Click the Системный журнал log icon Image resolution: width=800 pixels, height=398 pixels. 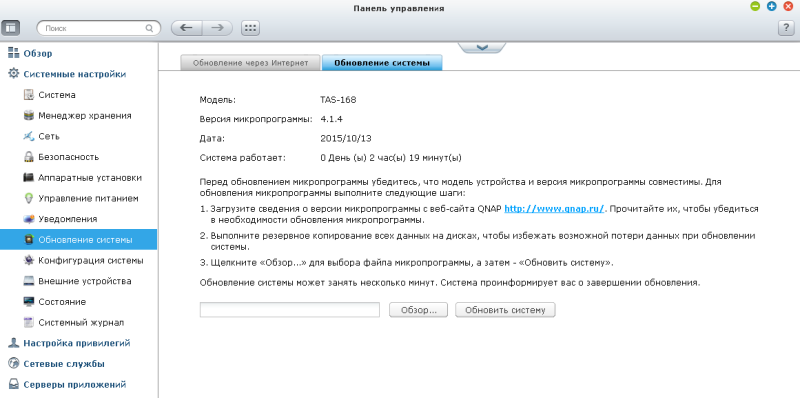click(29, 322)
